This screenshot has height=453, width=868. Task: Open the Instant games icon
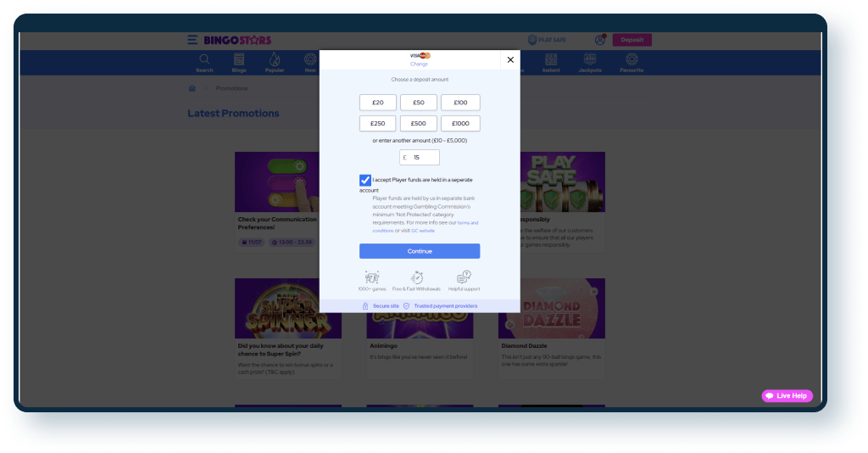point(551,62)
